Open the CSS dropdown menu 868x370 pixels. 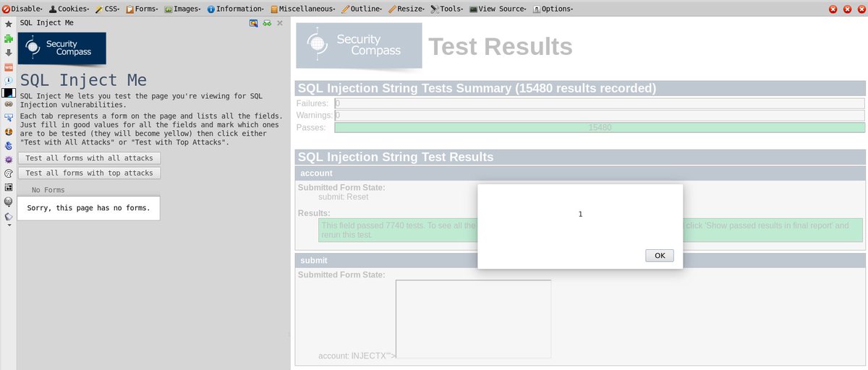tap(108, 9)
